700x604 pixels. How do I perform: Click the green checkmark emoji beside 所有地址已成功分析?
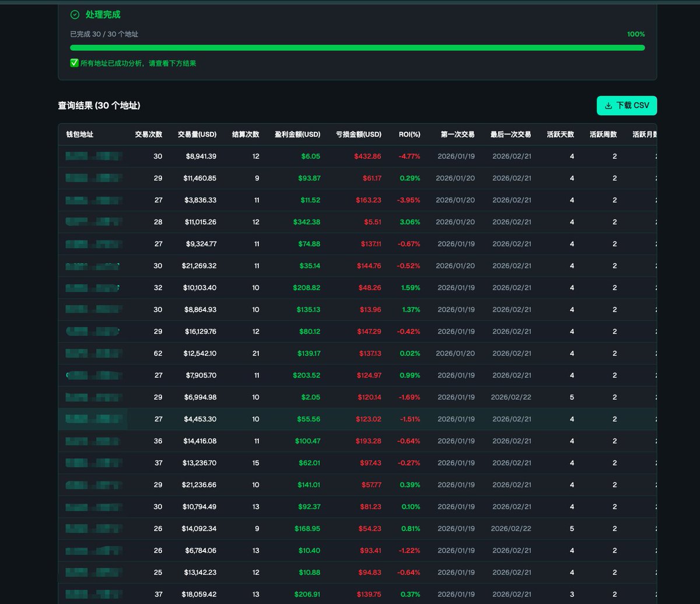coord(74,63)
